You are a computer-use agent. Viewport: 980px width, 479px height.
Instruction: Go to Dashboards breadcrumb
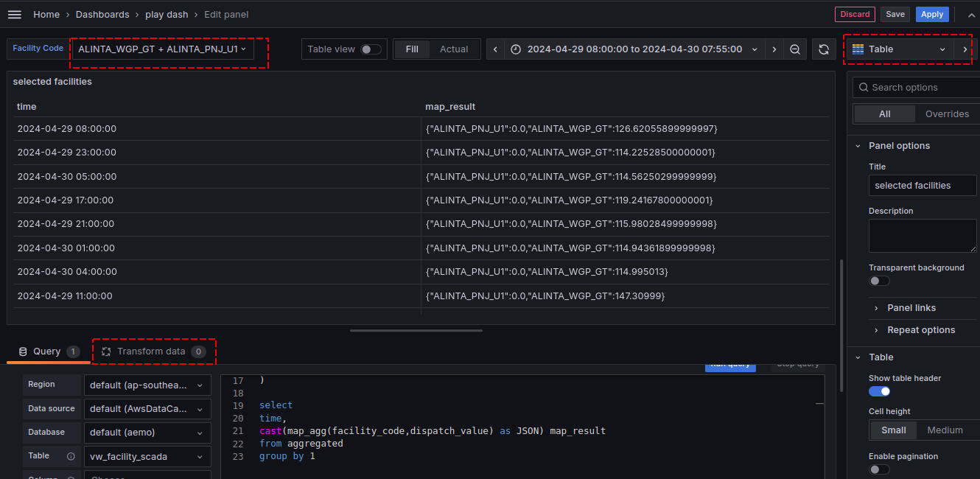102,15
